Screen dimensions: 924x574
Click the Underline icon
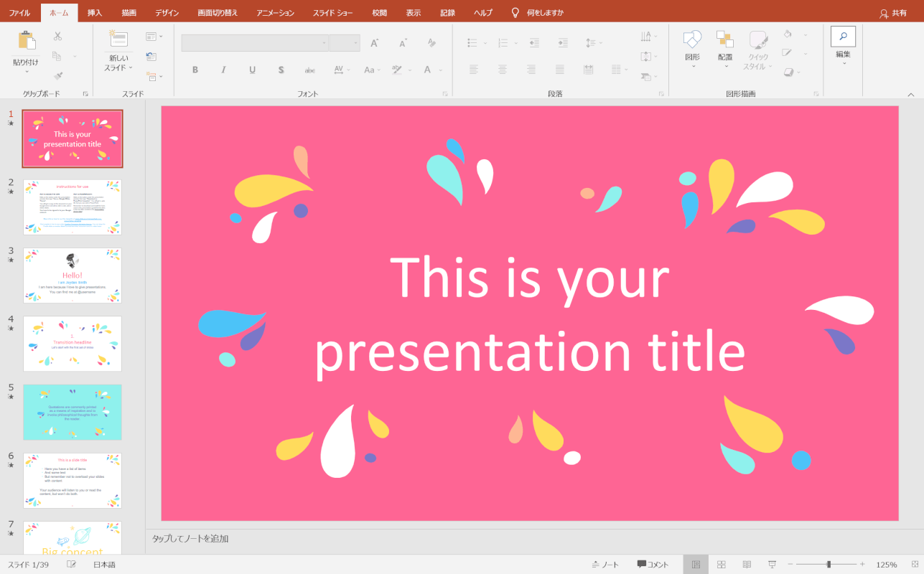(x=252, y=69)
